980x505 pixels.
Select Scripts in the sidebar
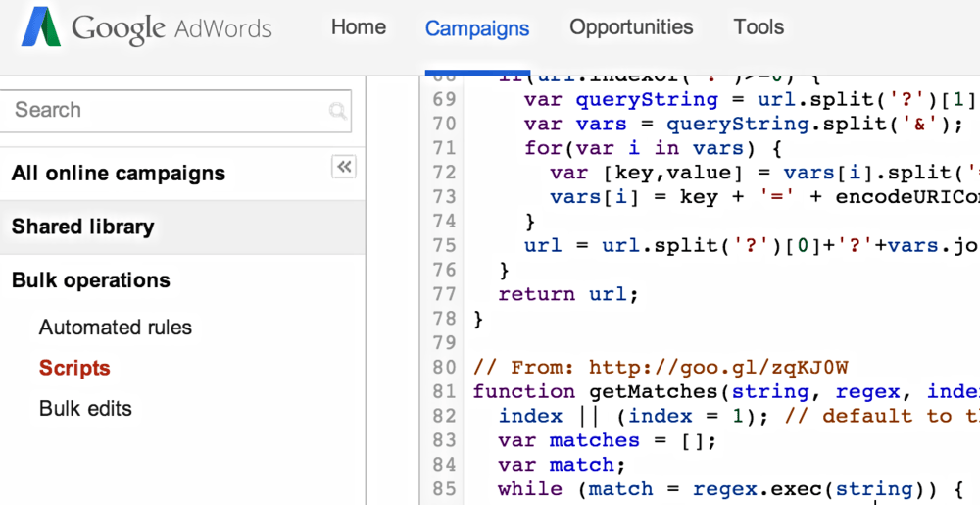(x=74, y=369)
